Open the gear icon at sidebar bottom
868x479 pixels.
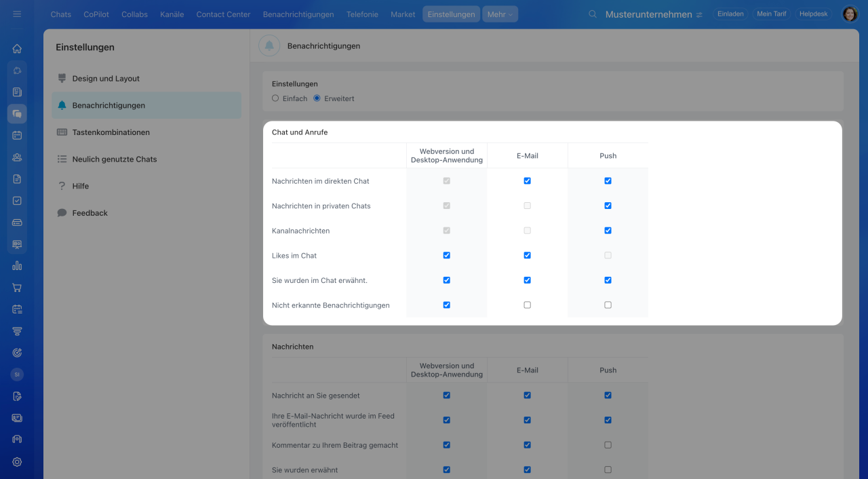point(17,461)
